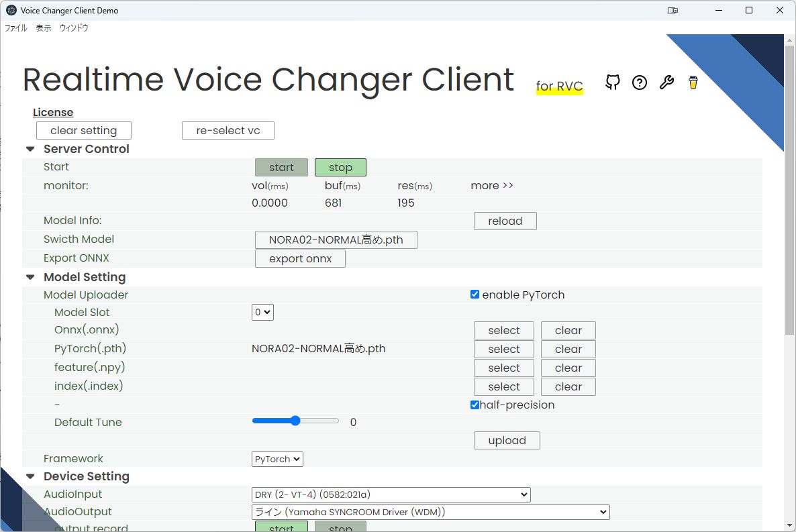Click the export onnx button
This screenshot has height=532, width=796.
pyautogui.click(x=300, y=258)
